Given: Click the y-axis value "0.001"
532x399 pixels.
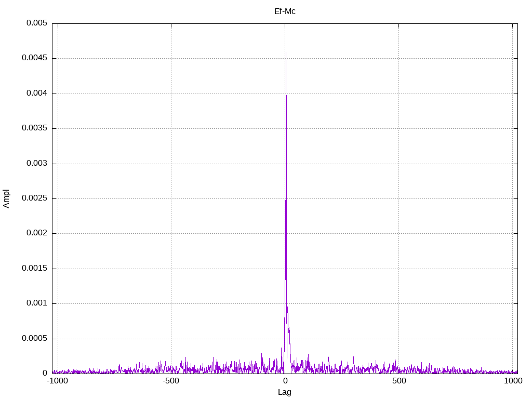Looking at the screenshot, I should pos(37,303).
